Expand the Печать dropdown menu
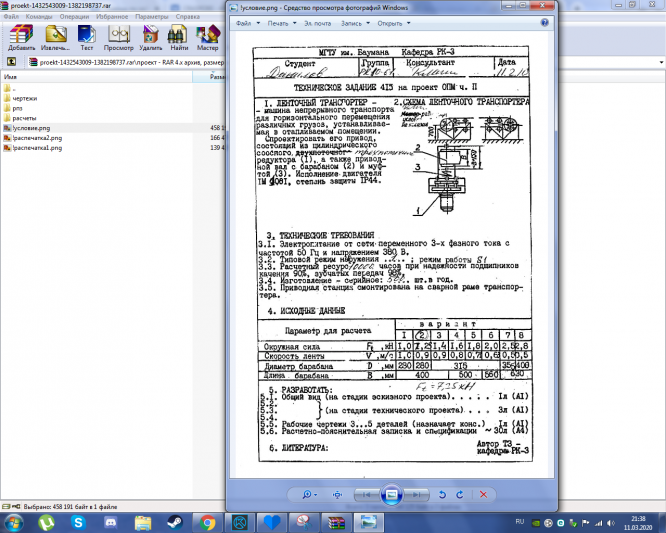 point(282,23)
